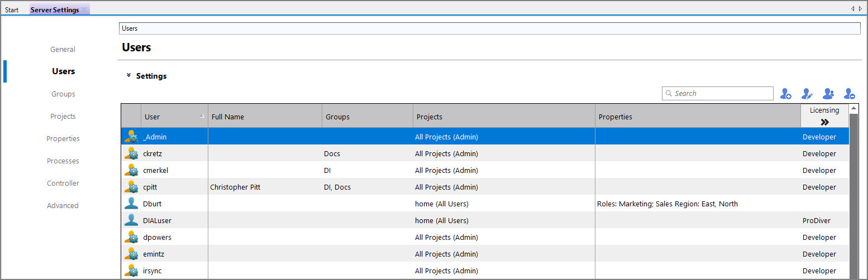Switch to the Start tab
Image resolution: width=868 pixels, height=280 pixels.
pos(12,10)
